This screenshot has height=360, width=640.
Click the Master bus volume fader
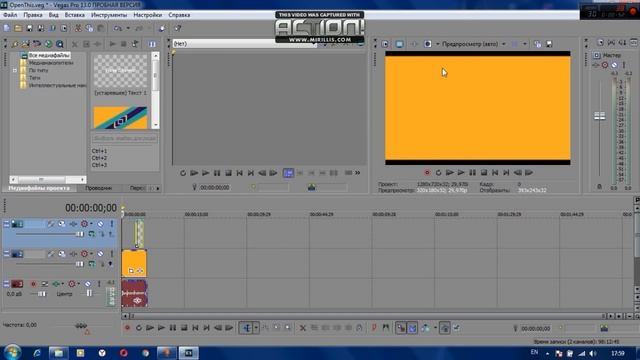tap(599, 116)
